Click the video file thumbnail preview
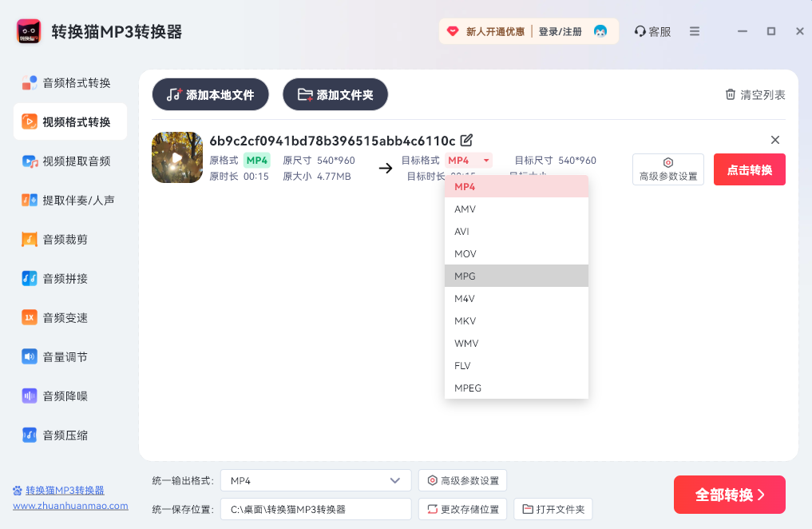The width and height of the screenshot is (812, 529). click(176, 157)
